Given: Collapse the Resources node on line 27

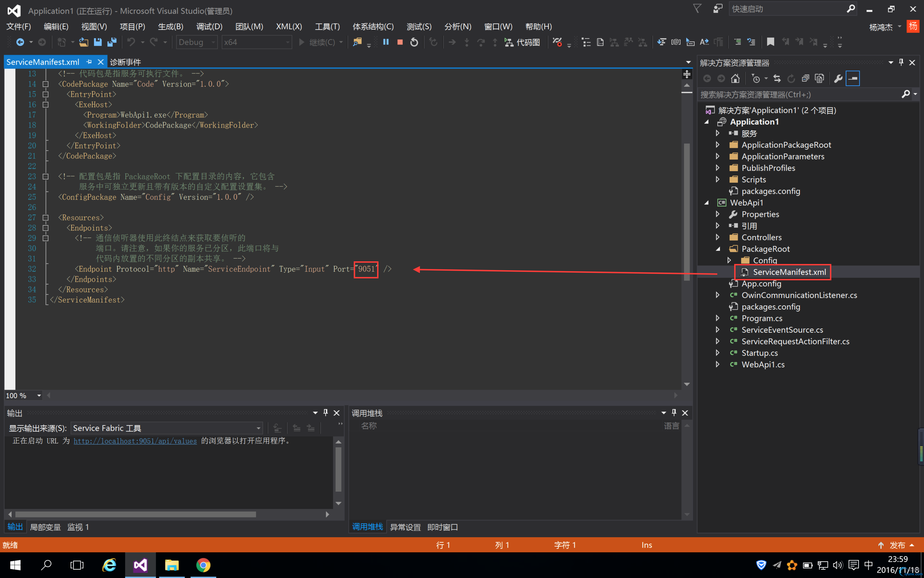Looking at the screenshot, I should click(45, 218).
